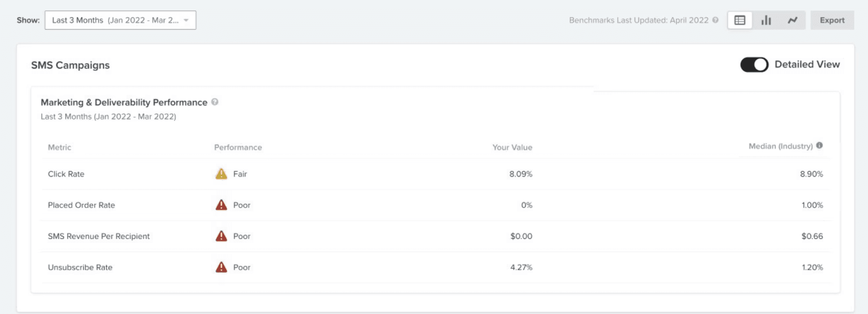Screen dimensions: 868x314
Task: Click help icon beside Benchmarks Last Updated
Action: click(x=715, y=20)
